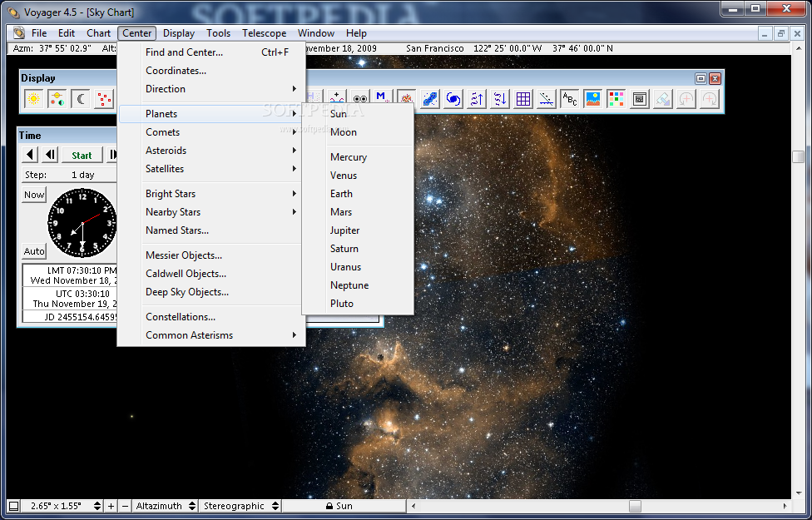Click the binoculars double-star icon

pyautogui.click(x=360, y=98)
